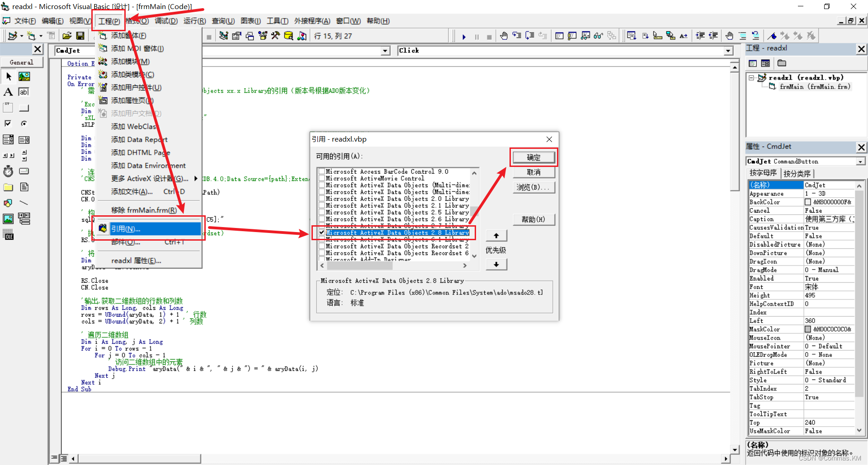Check Microsoft Access BarCode Control 9.0
The width and height of the screenshot is (868, 465).
321,171
